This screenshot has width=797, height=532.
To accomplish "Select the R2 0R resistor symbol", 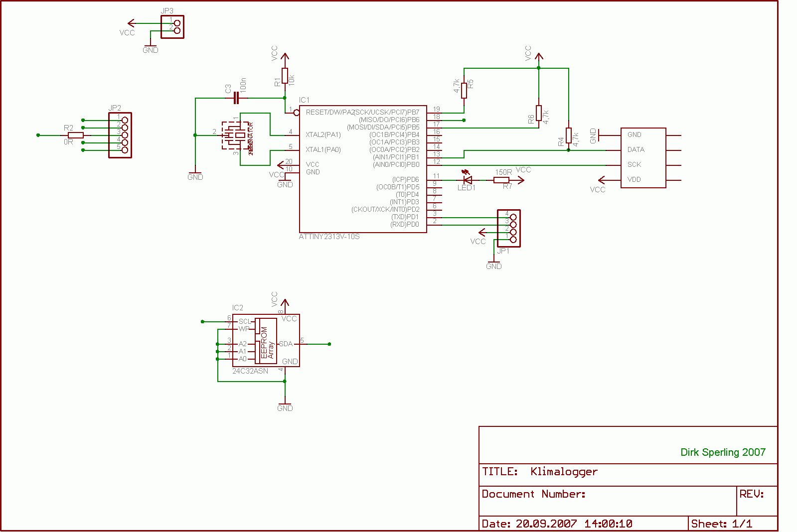I will [x=75, y=135].
